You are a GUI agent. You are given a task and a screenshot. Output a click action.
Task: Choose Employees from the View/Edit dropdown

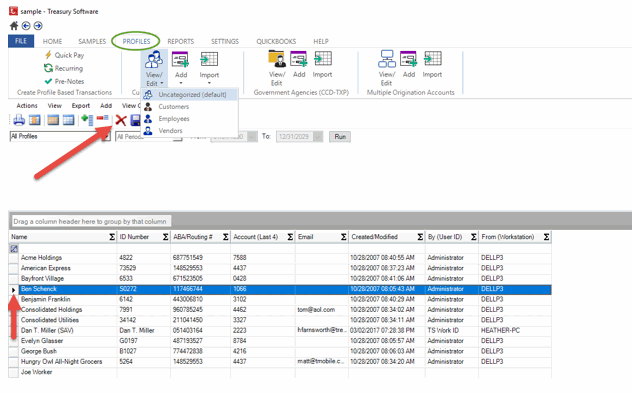click(x=189, y=119)
